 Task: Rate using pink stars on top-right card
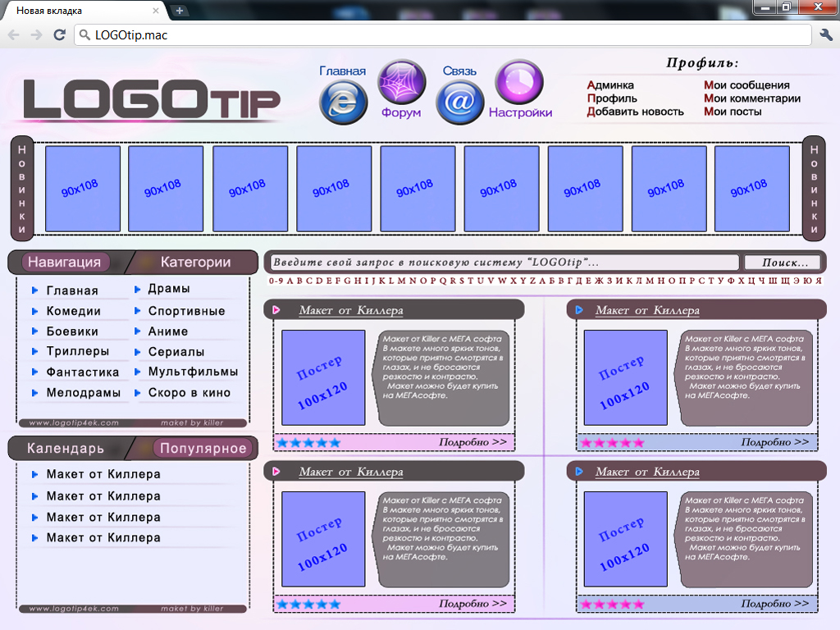coord(612,443)
